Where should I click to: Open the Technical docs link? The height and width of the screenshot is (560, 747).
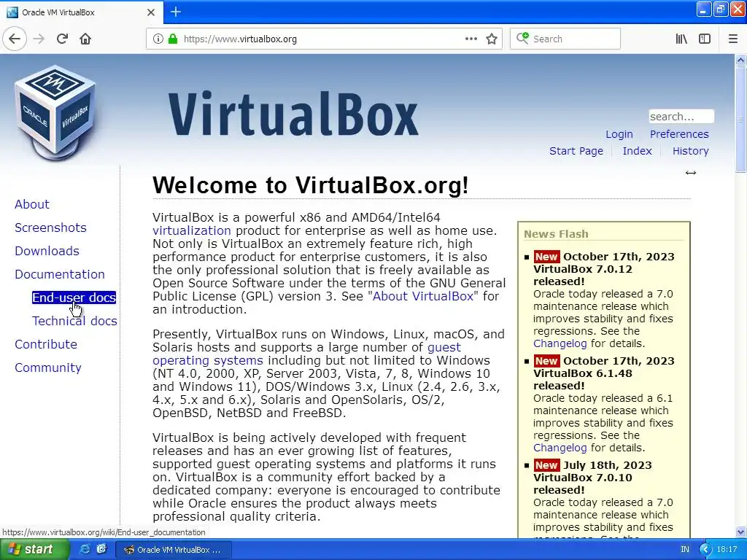click(x=75, y=321)
